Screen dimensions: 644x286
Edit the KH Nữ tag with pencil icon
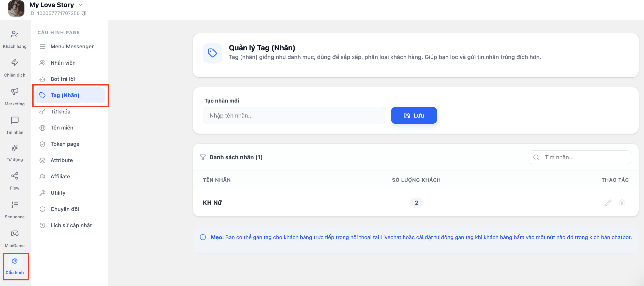608,203
